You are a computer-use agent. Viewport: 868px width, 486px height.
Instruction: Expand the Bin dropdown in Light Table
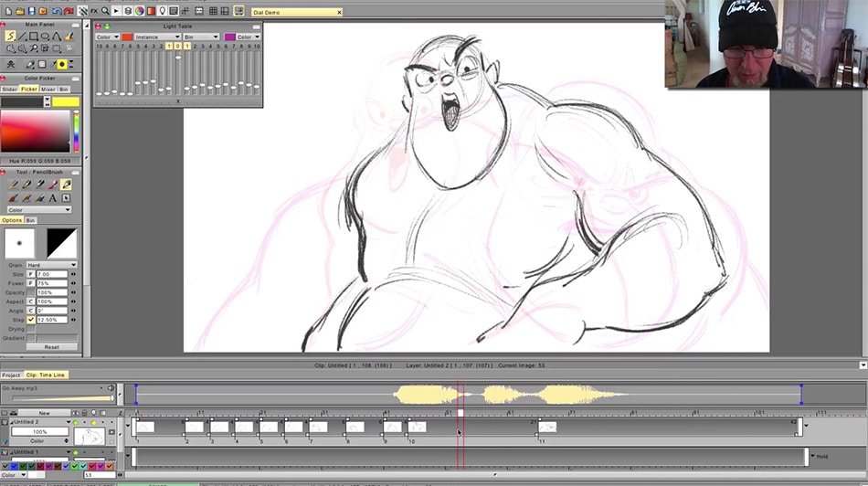(201, 37)
